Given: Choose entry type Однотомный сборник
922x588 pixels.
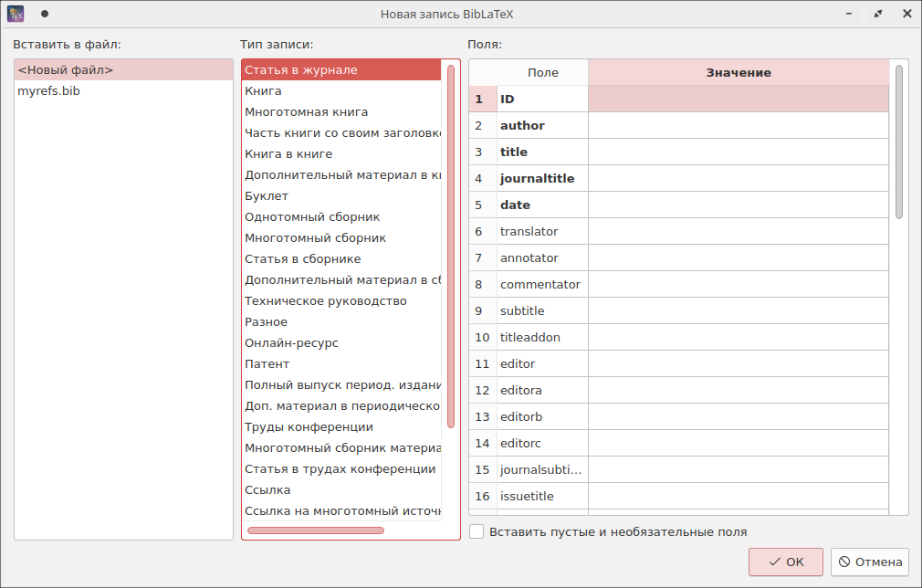Looking at the screenshot, I should (341, 217).
